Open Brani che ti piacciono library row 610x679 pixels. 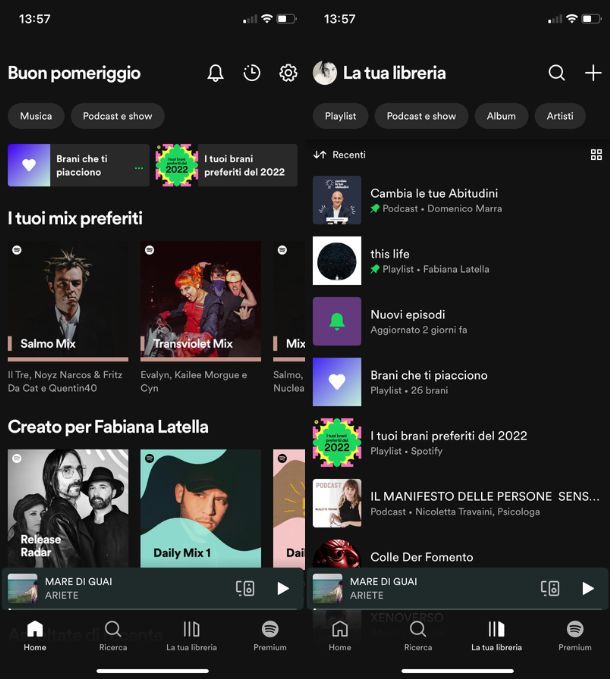457,382
